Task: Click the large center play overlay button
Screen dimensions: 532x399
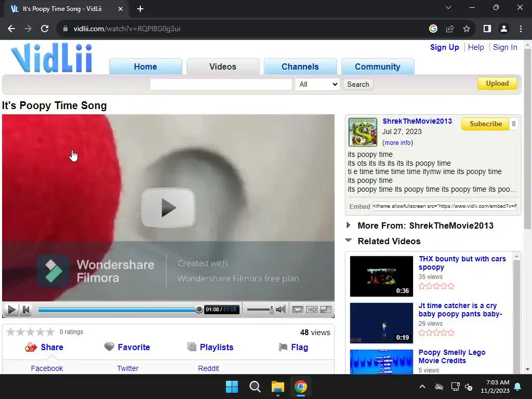Action: coord(168,208)
